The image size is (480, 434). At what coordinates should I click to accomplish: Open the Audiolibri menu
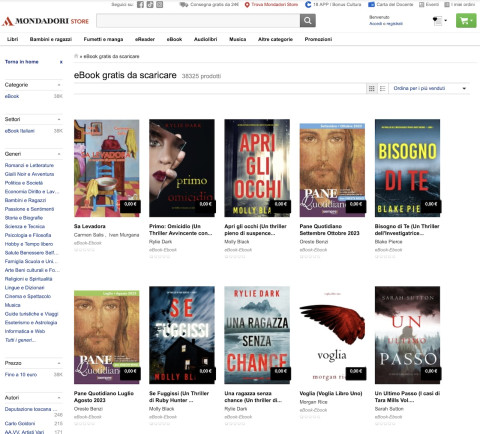206,39
